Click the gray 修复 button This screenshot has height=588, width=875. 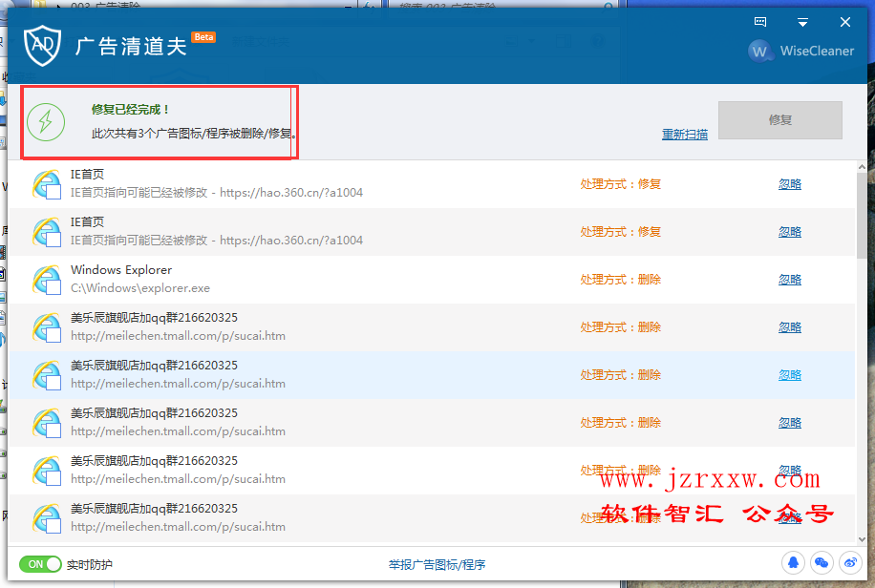click(x=780, y=120)
